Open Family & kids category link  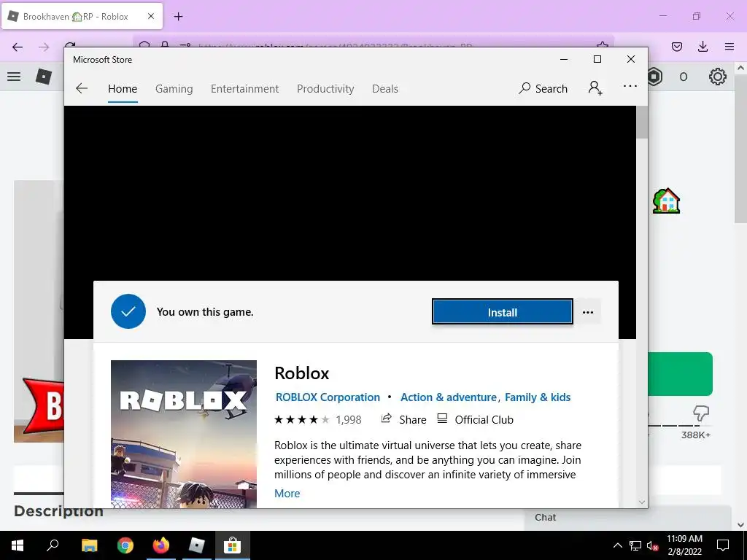pos(538,397)
